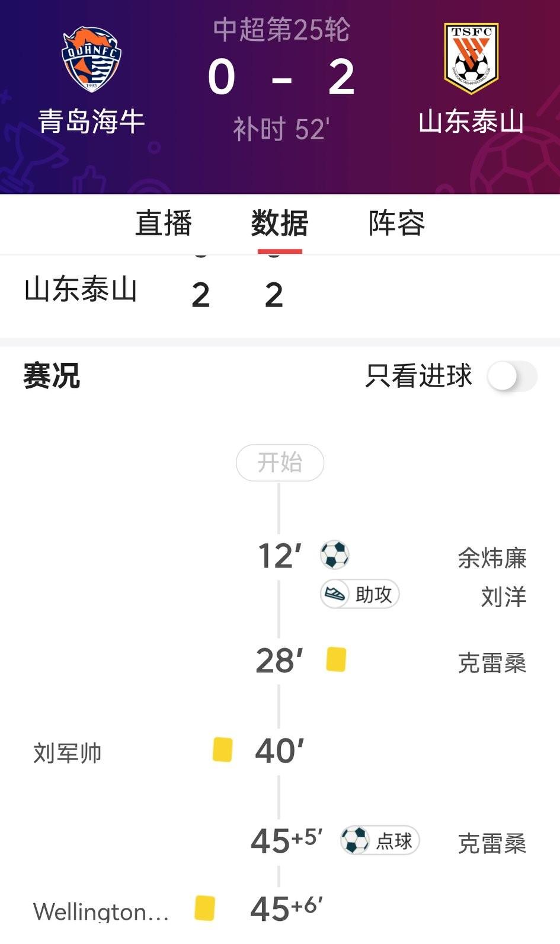Image resolution: width=560 pixels, height=944 pixels.
Task: Toggle the 只看进球 switch
Action: pos(512,376)
